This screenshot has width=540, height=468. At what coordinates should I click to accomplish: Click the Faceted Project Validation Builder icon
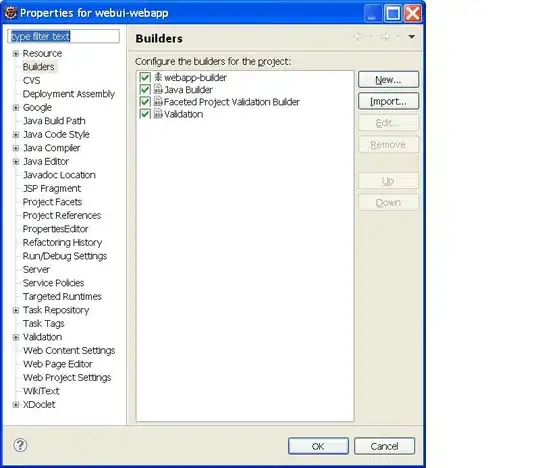(x=158, y=102)
